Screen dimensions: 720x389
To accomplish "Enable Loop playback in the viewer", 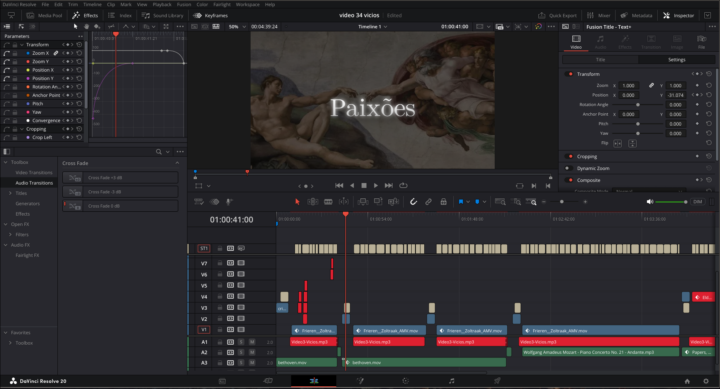I will click(x=403, y=186).
